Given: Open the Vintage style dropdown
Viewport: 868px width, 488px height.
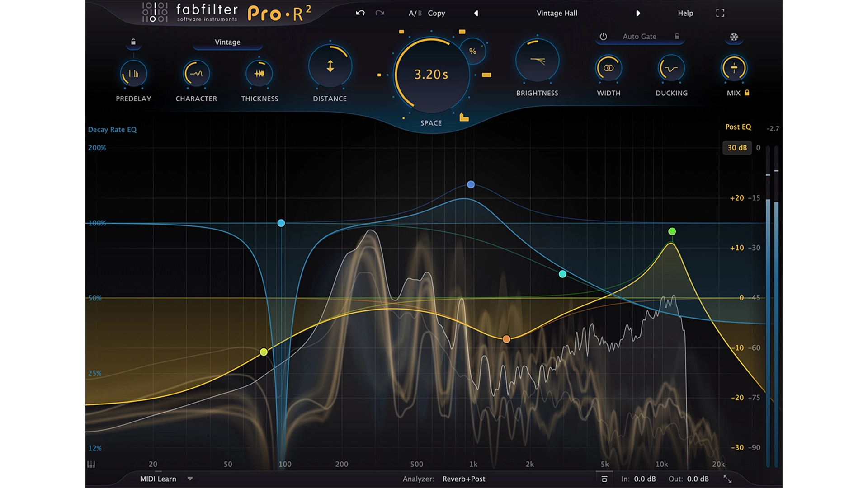Looking at the screenshot, I should pyautogui.click(x=227, y=42).
